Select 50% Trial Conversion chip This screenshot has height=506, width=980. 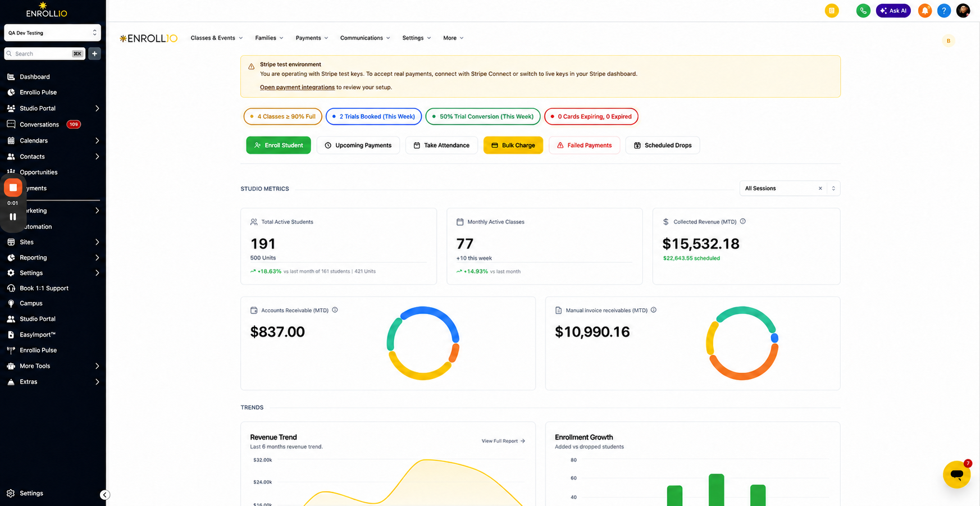point(483,116)
